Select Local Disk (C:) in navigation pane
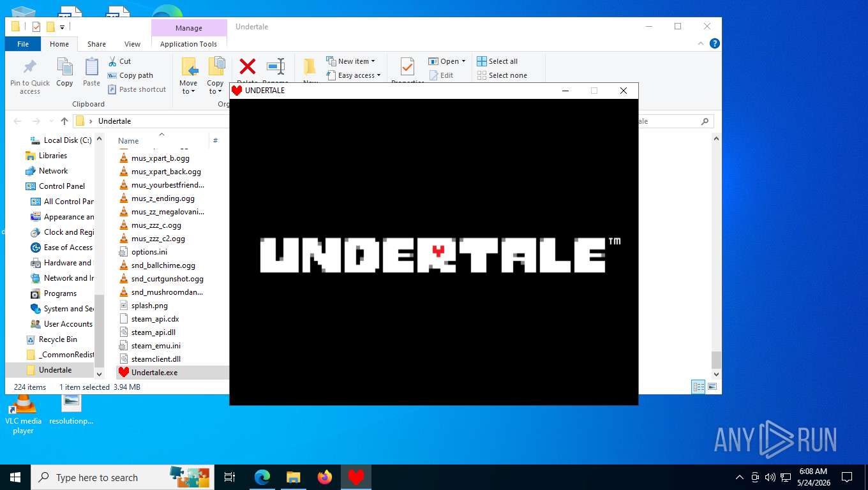 pyautogui.click(x=68, y=140)
